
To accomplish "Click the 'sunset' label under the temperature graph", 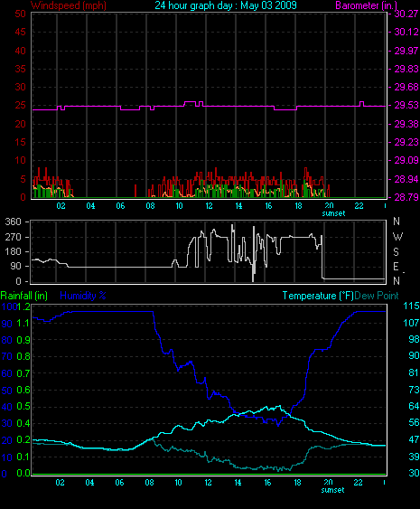I will tap(332, 490).
